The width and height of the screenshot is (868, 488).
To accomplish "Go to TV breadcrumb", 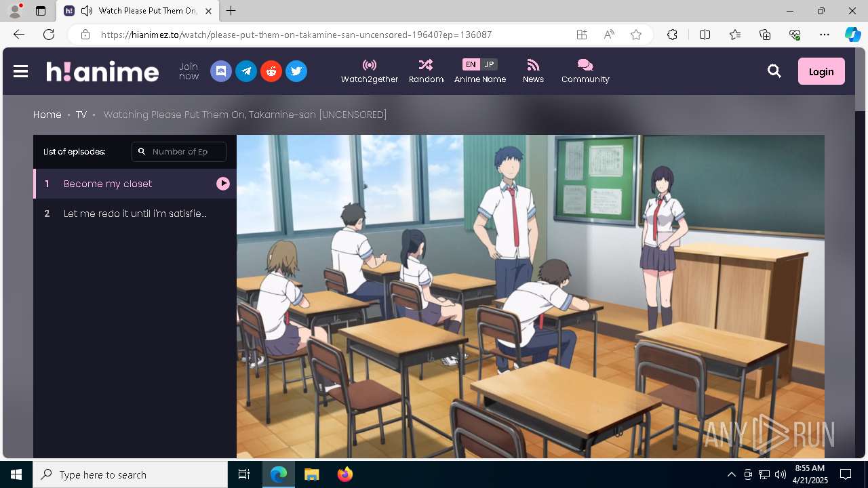I will 81,115.
